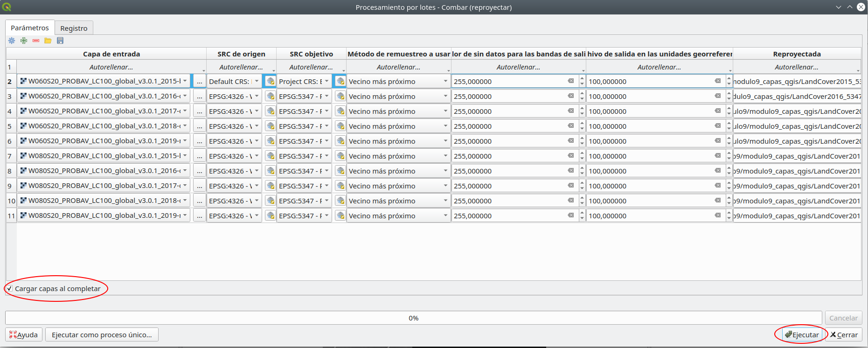This screenshot has height=348, width=868.
Task: Clear the 100,000000 resolution value in row 11
Action: [718, 216]
